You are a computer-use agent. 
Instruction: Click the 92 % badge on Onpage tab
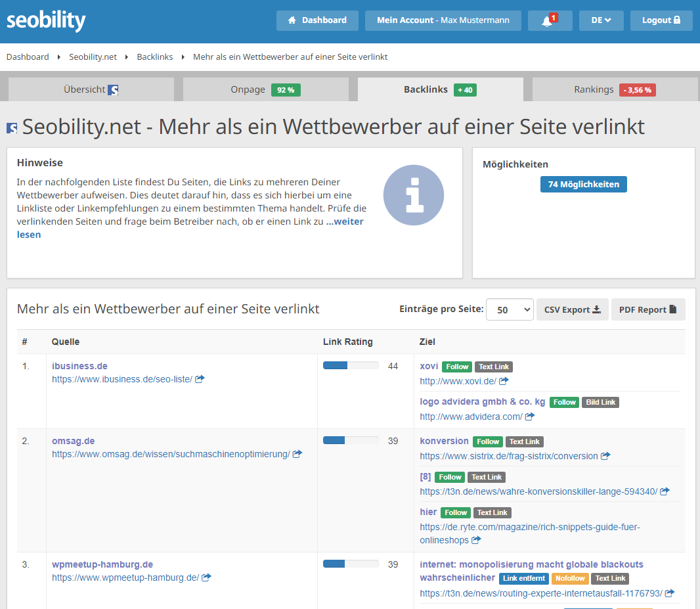[x=286, y=90]
